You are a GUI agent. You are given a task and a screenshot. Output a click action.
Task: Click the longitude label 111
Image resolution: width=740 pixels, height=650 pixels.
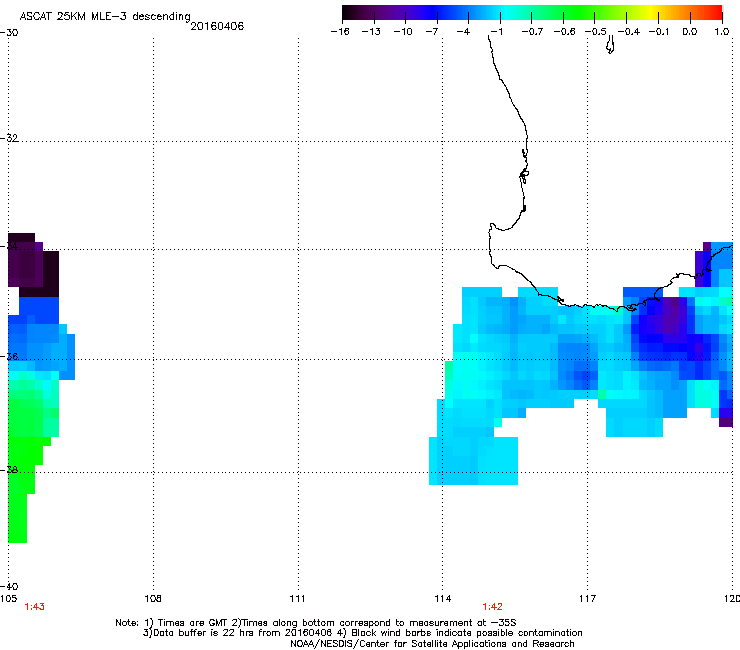[x=297, y=599]
